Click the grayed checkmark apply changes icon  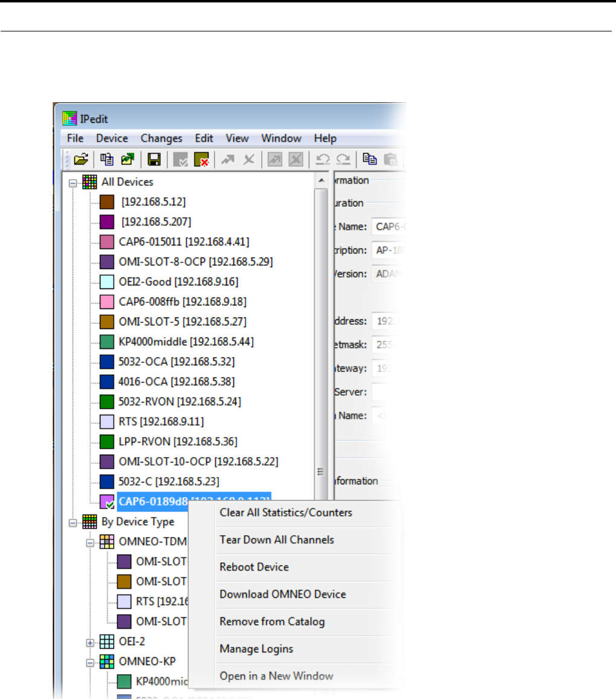(180, 159)
